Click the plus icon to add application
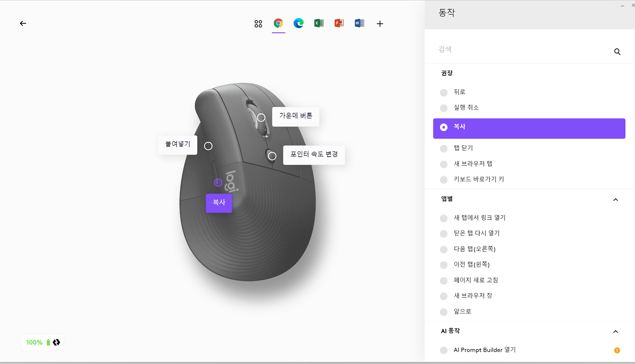The width and height of the screenshot is (635, 364). click(380, 23)
